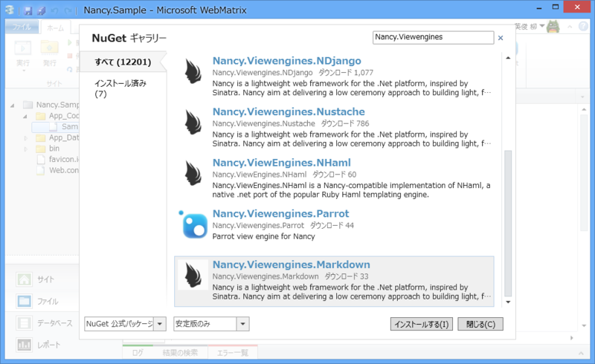
Task: Click the blue Parrot package icon
Action: (x=193, y=224)
